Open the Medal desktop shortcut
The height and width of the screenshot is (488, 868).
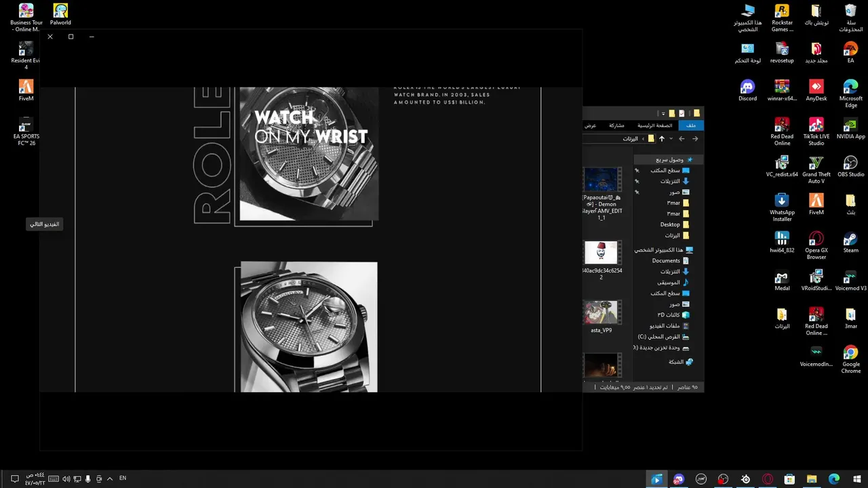point(782,279)
